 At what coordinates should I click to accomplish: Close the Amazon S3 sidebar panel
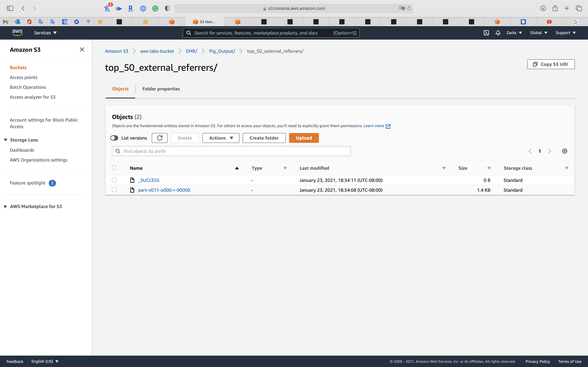pyautogui.click(x=82, y=49)
